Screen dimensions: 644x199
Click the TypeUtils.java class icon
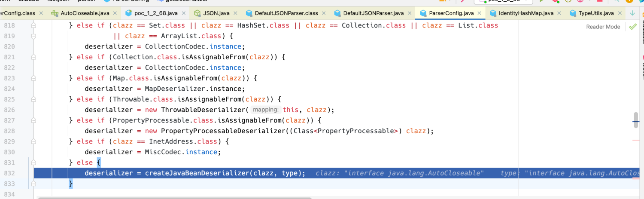pos(573,13)
